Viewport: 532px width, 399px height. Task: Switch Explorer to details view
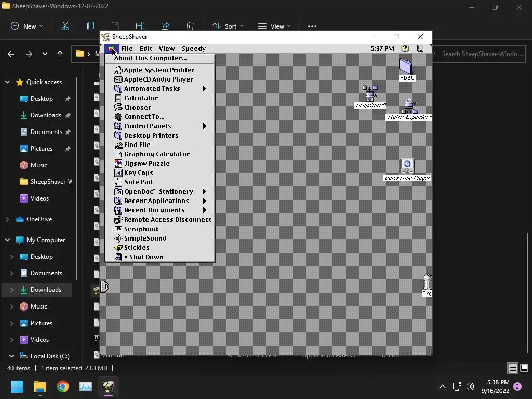(513, 368)
